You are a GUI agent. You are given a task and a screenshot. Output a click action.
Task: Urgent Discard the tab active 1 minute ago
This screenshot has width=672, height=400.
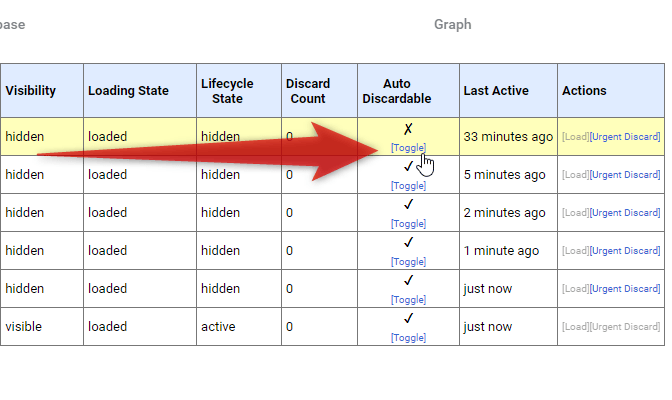625,250
